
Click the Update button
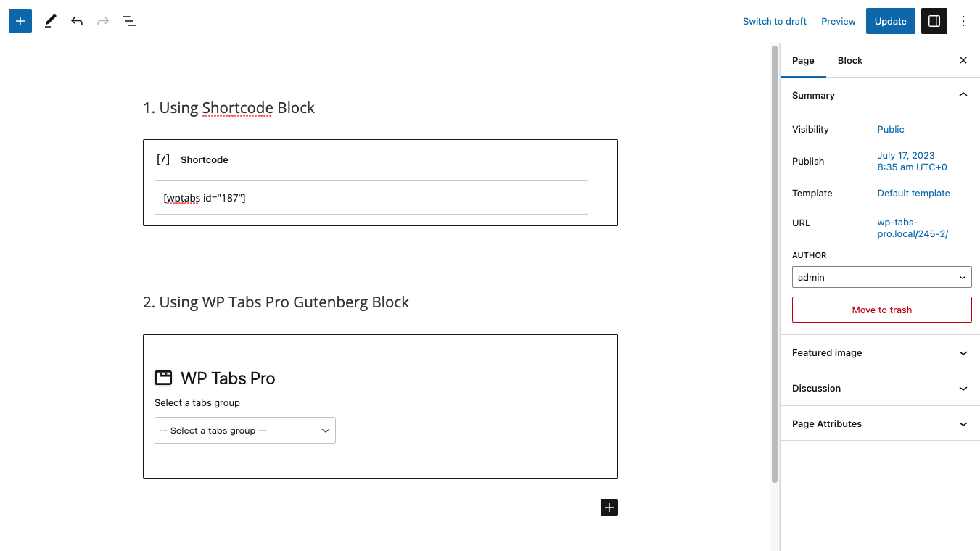click(x=890, y=21)
